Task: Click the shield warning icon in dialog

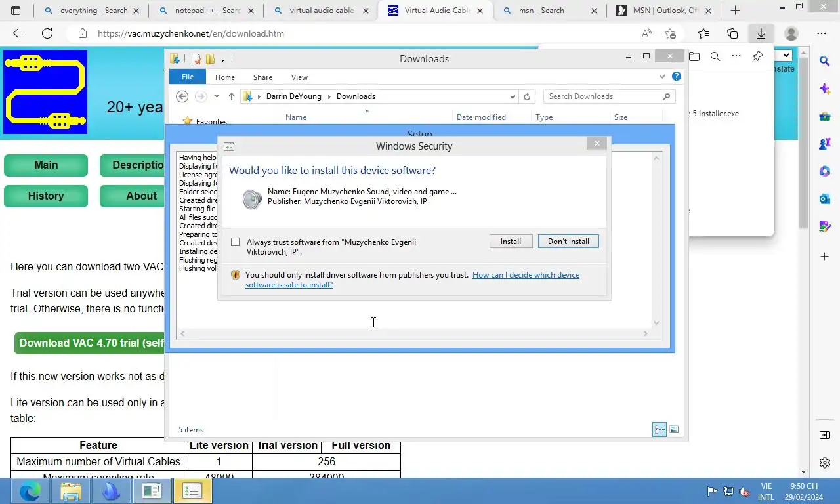Action: click(x=236, y=275)
